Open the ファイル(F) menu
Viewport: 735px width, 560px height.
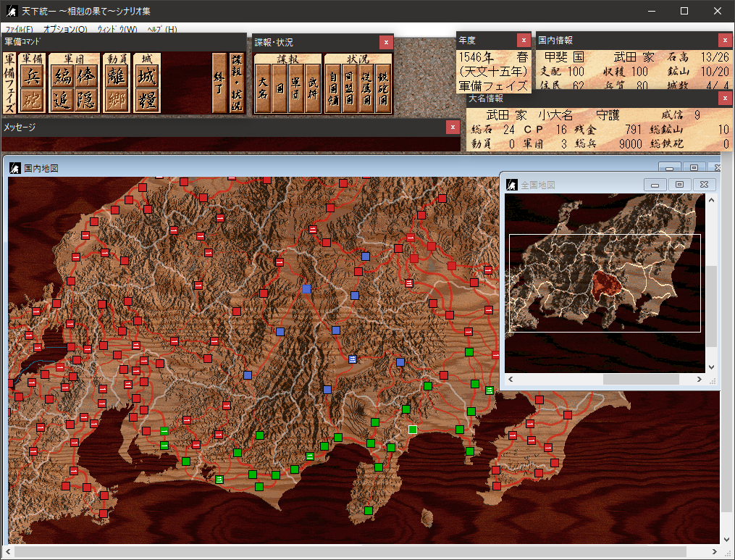coord(20,29)
